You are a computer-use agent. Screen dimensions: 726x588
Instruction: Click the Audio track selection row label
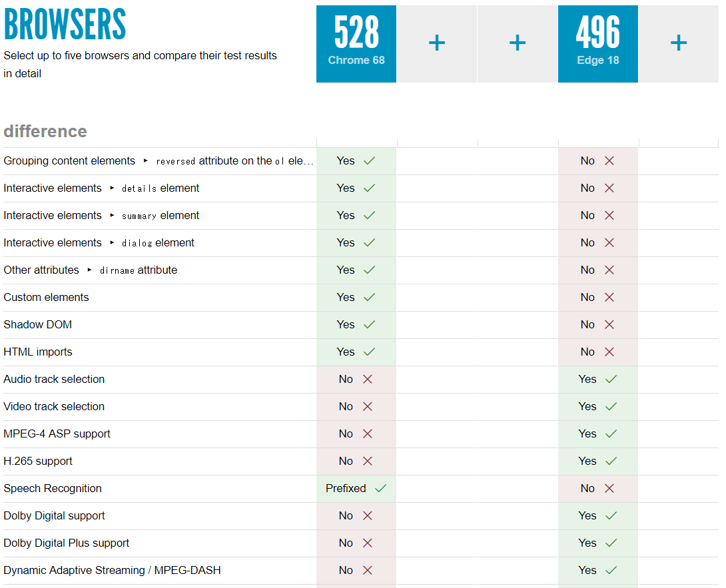click(x=54, y=380)
